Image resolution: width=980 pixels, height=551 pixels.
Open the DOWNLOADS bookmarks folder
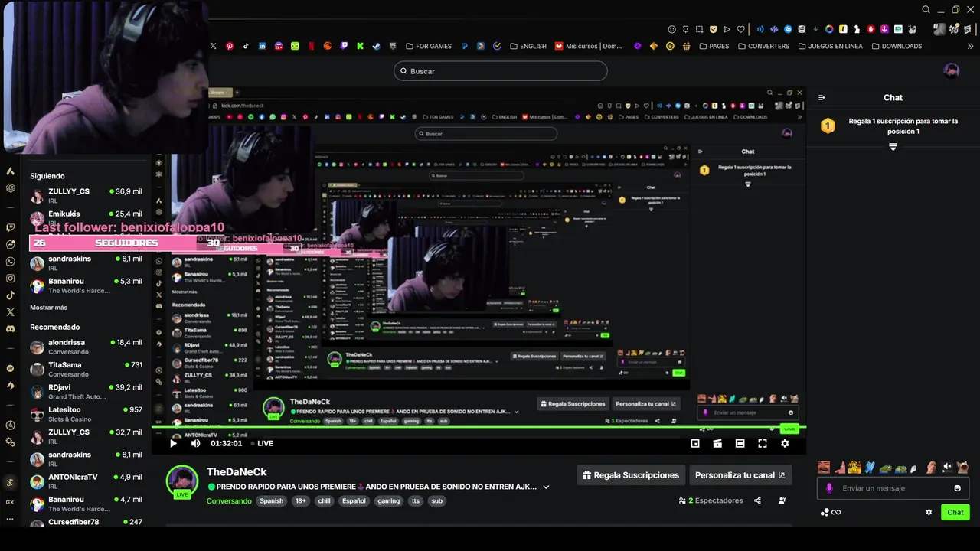[x=897, y=46]
